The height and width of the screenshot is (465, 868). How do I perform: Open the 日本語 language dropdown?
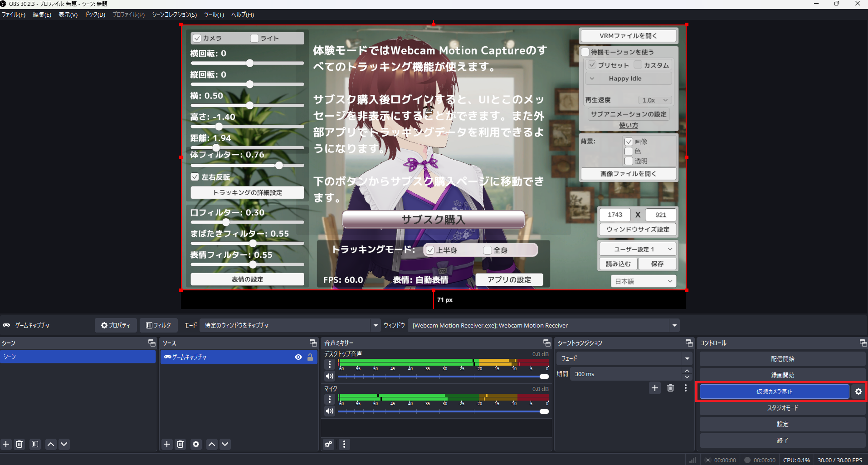[644, 281]
